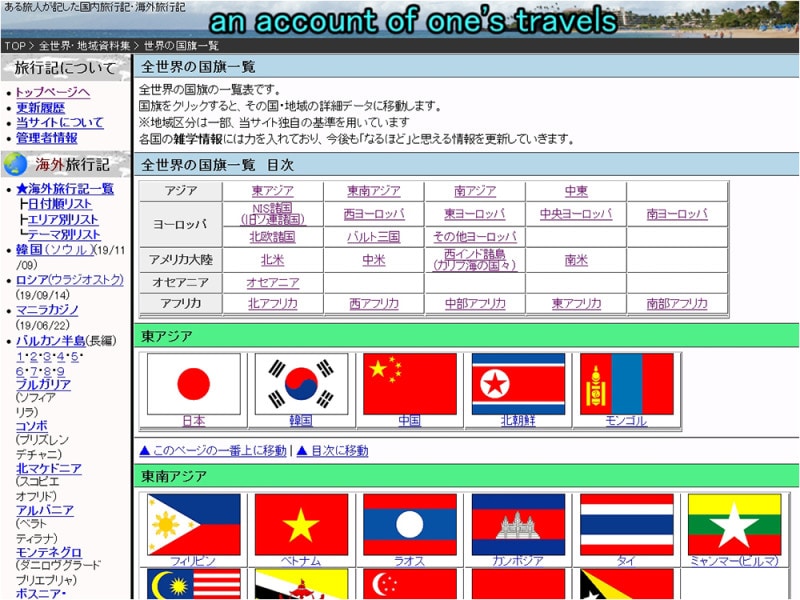This screenshot has width=800, height=600.
Task: Jump to 西ヨーロッパ section link
Action: point(374,214)
